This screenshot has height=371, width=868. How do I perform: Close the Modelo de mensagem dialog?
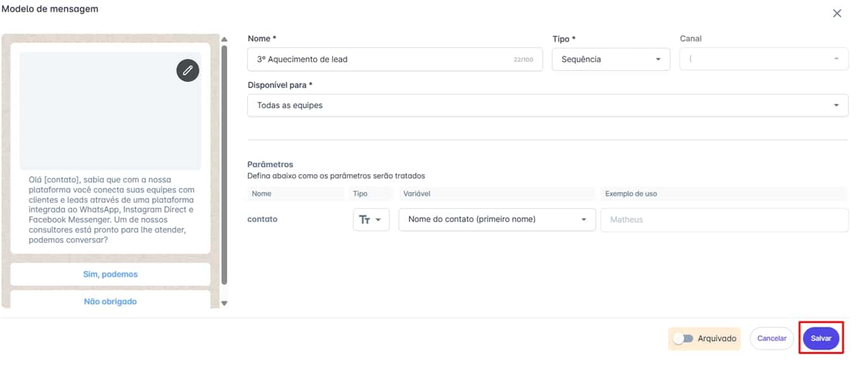(837, 13)
